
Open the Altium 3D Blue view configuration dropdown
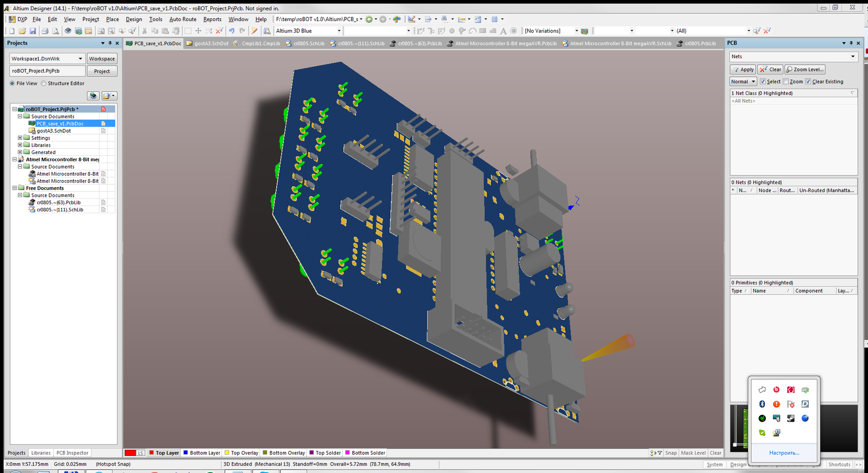point(339,31)
